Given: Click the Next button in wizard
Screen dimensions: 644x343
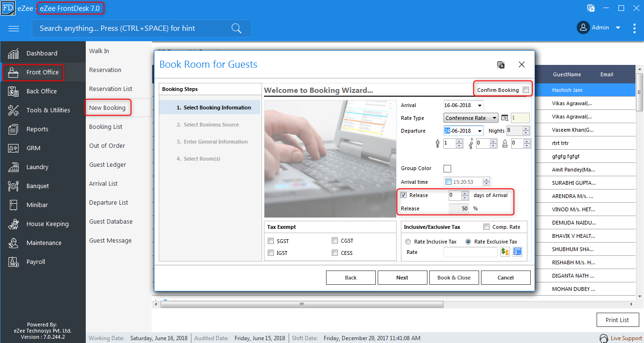Looking at the screenshot, I should tap(402, 278).
